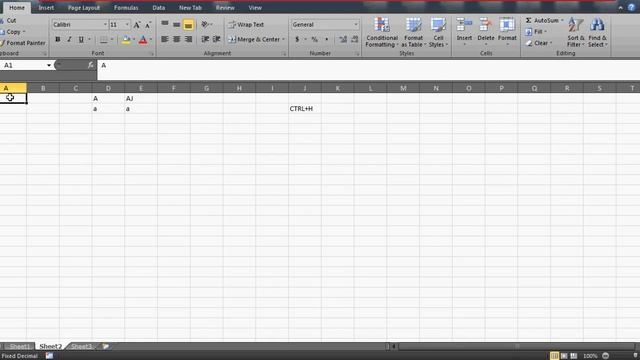Toggle Italic formatting

(69, 40)
